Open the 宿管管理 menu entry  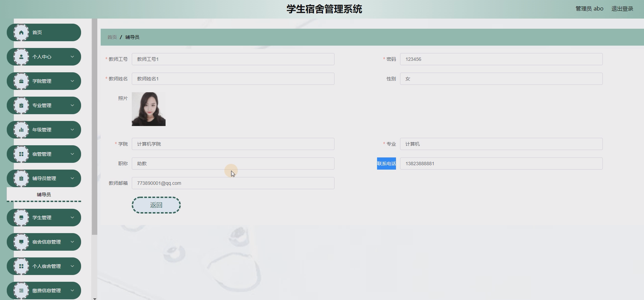click(44, 154)
